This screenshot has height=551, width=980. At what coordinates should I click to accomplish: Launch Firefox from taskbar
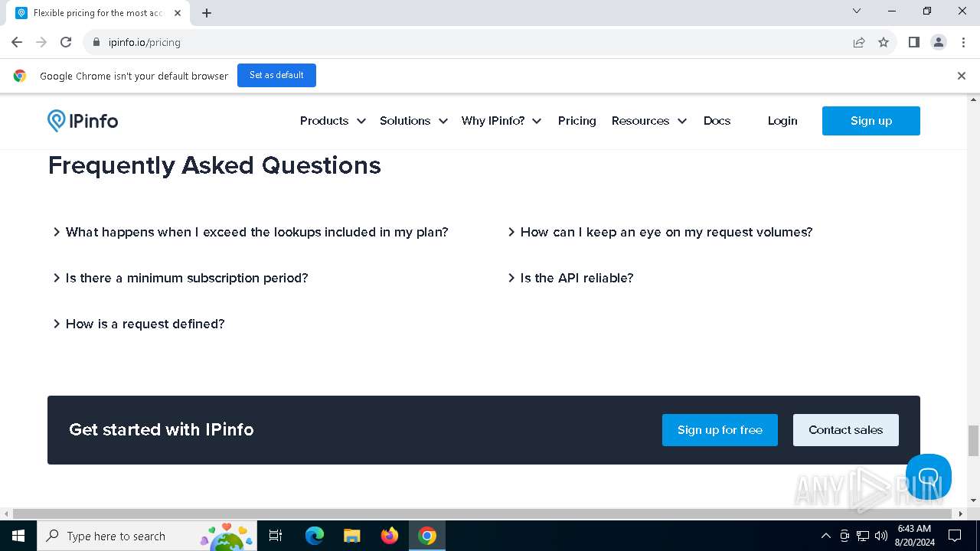[390, 536]
